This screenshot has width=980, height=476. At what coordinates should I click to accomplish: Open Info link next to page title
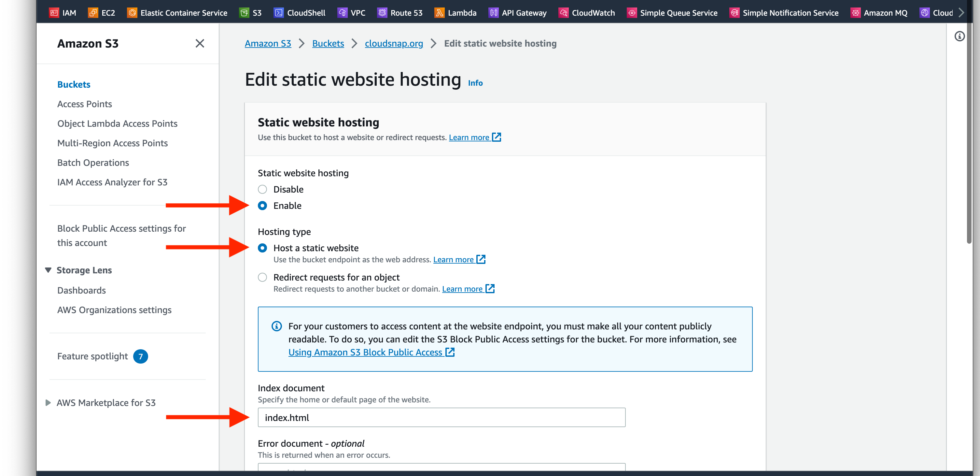[x=475, y=83]
